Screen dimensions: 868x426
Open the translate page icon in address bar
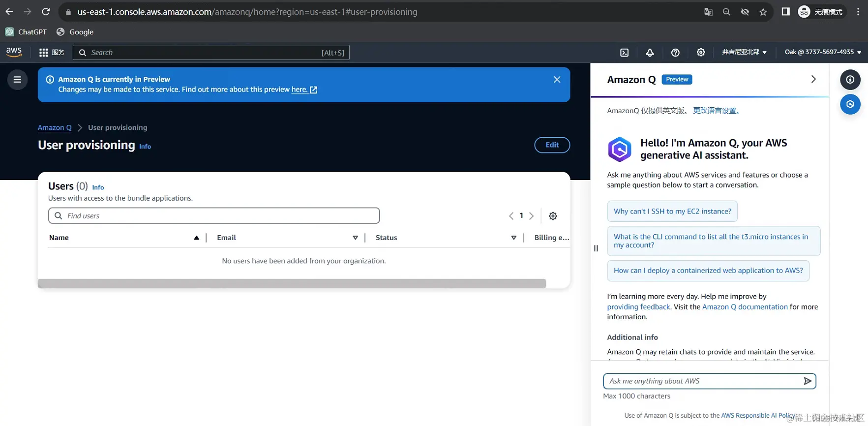click(x=708, y=12)
